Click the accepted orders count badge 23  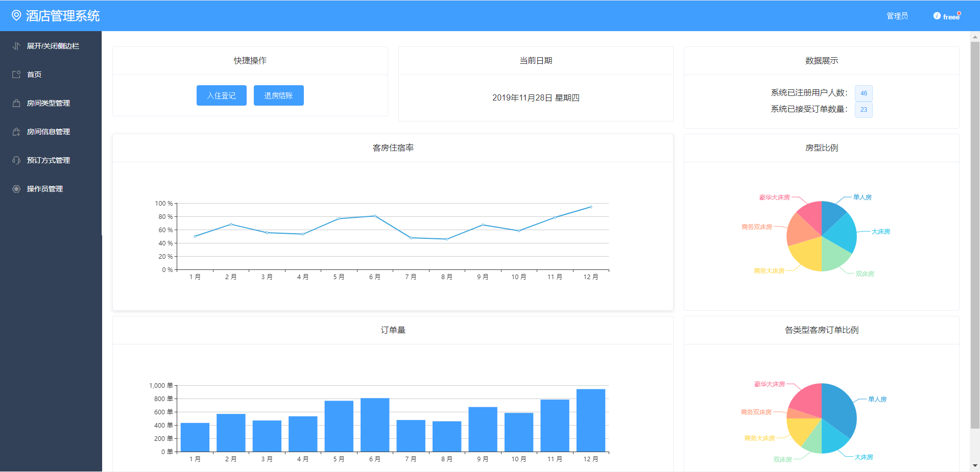(864, 110)
